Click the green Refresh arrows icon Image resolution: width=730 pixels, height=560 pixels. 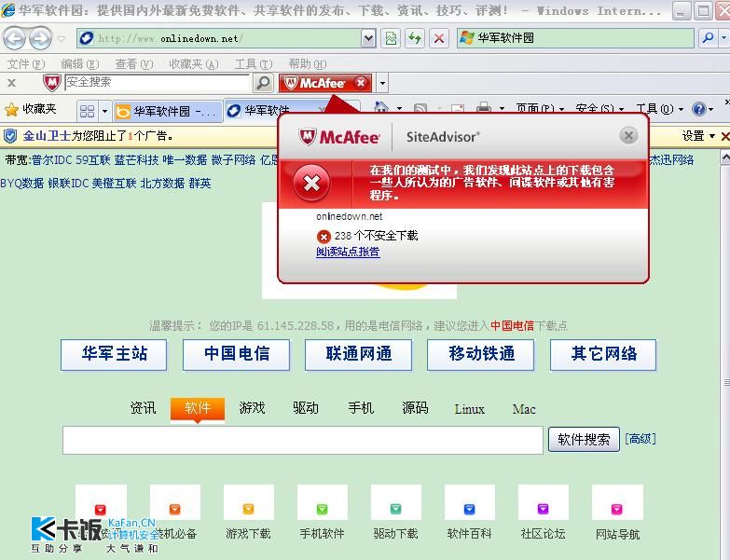point(414,38)
